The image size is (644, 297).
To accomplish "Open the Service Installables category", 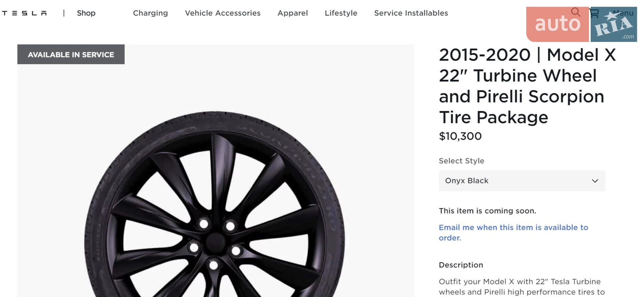I will point(411,13).
